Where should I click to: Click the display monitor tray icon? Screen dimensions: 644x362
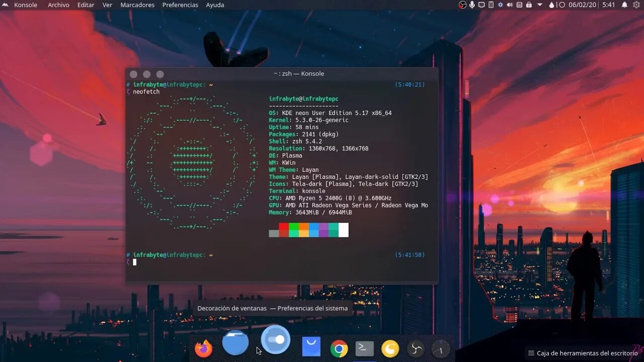(x=481, y=5)
